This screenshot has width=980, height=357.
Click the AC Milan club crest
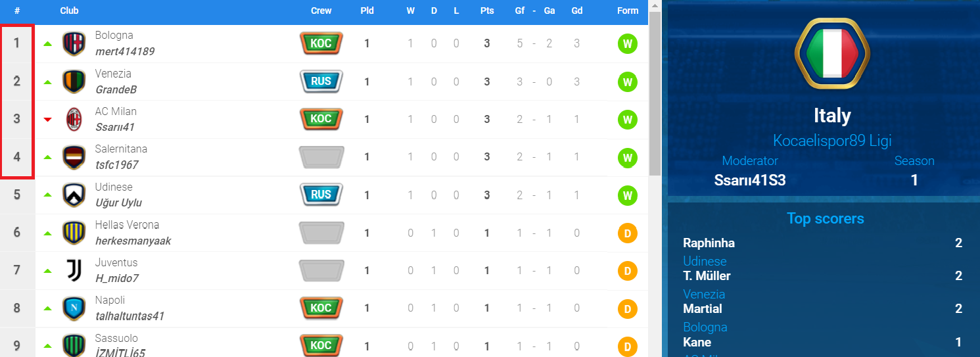point(74,120)
